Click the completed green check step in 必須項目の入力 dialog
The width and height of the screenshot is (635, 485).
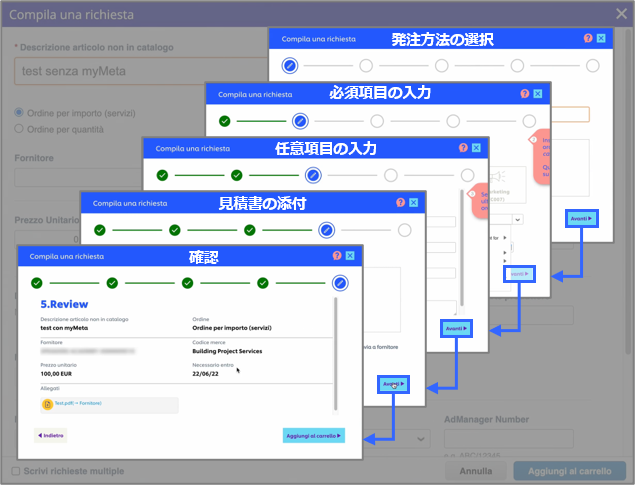225,121
